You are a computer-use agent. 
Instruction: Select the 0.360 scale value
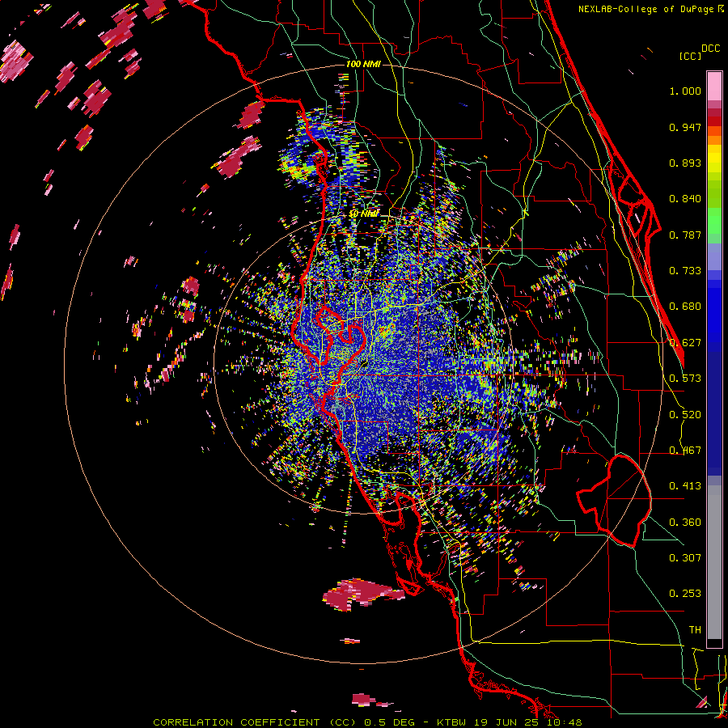[685, 523]
